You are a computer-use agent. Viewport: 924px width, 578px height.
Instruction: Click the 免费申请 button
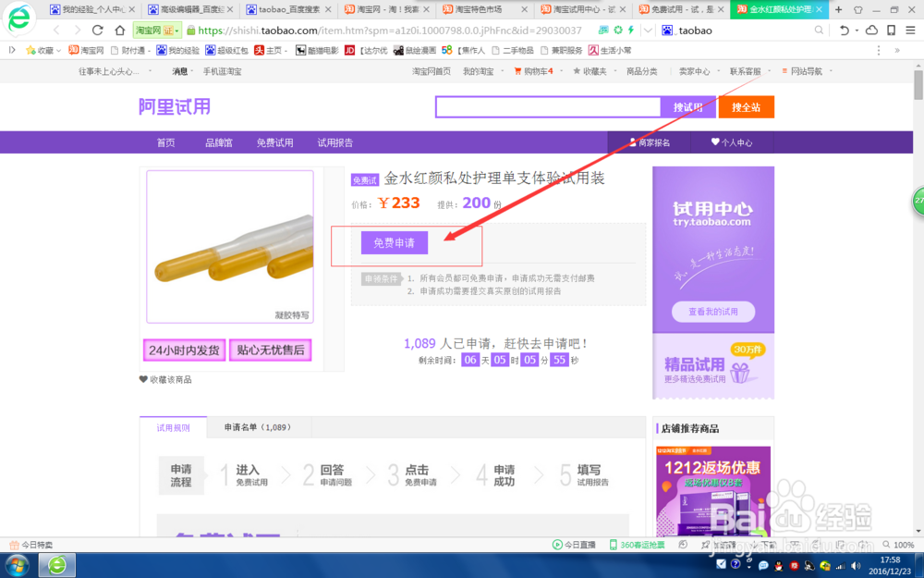click(x=395, y=243)
